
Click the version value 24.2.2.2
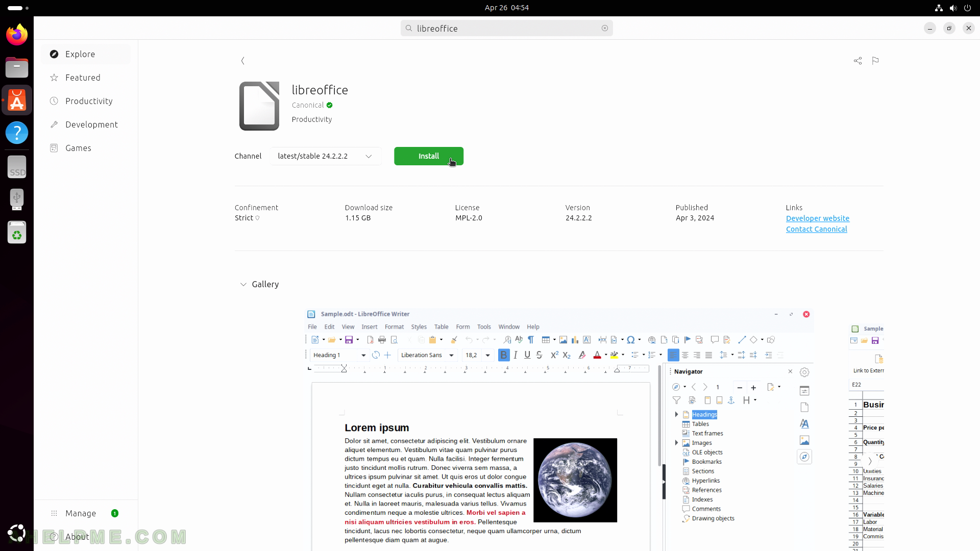click(x=579, y=218)
